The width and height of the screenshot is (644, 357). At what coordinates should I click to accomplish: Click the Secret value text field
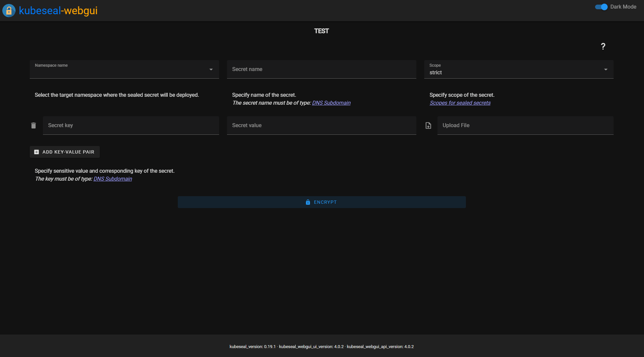click(321, 125)
